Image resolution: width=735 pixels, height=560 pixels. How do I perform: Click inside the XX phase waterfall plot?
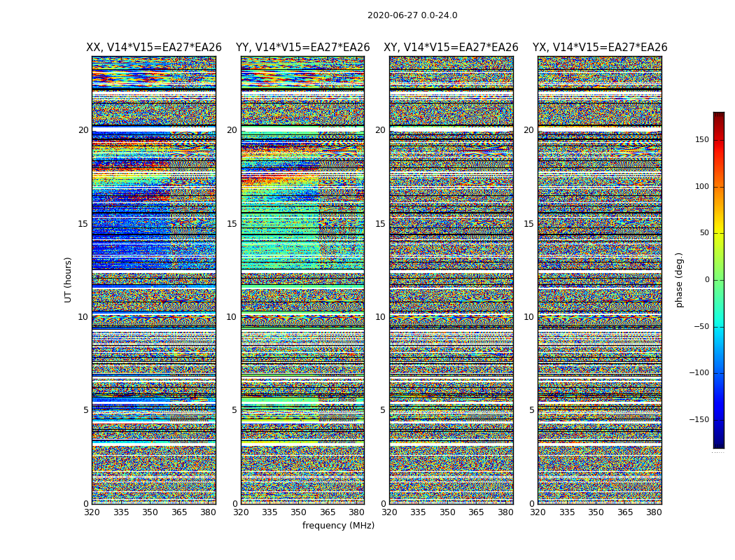pyautogui.click(x=154, y=280)
